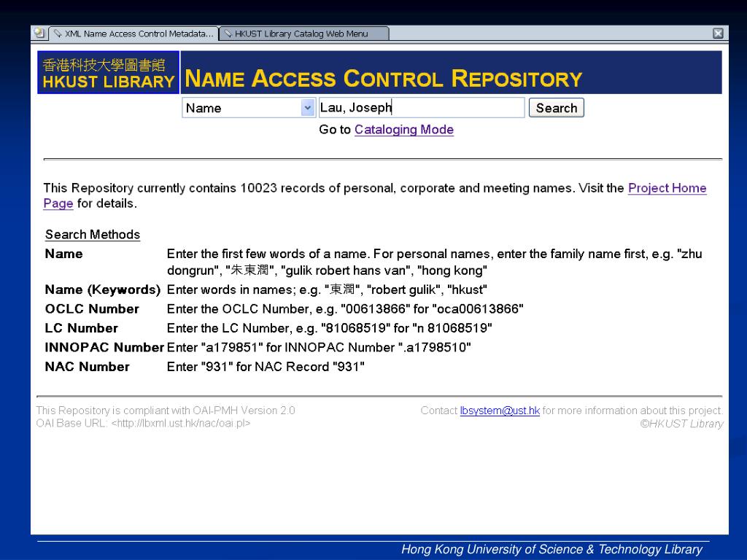747x560 pixels.
Task: Click the Name Access Control Repository banner title
Action: point(383,79)
